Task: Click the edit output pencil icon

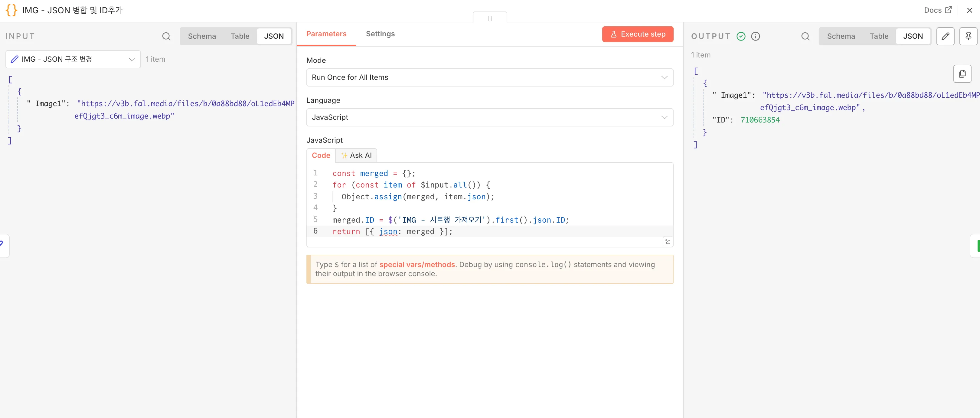Action: pyautogui.click(x=945, y=36)
